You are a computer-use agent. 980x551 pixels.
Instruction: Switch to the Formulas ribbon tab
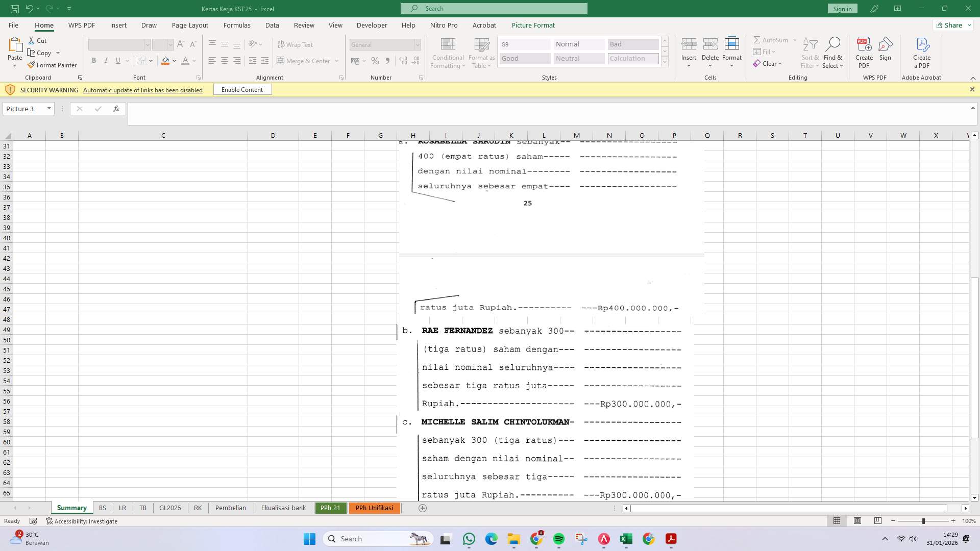(x=237, y=25)
